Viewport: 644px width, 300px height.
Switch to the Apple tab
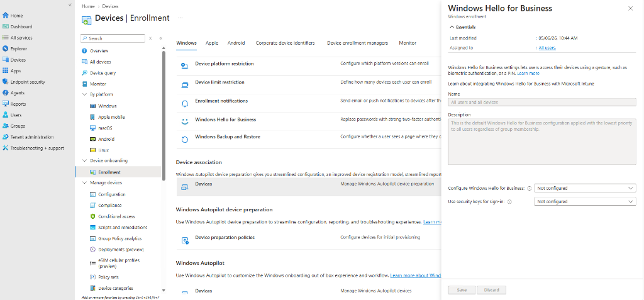point(212,43)
